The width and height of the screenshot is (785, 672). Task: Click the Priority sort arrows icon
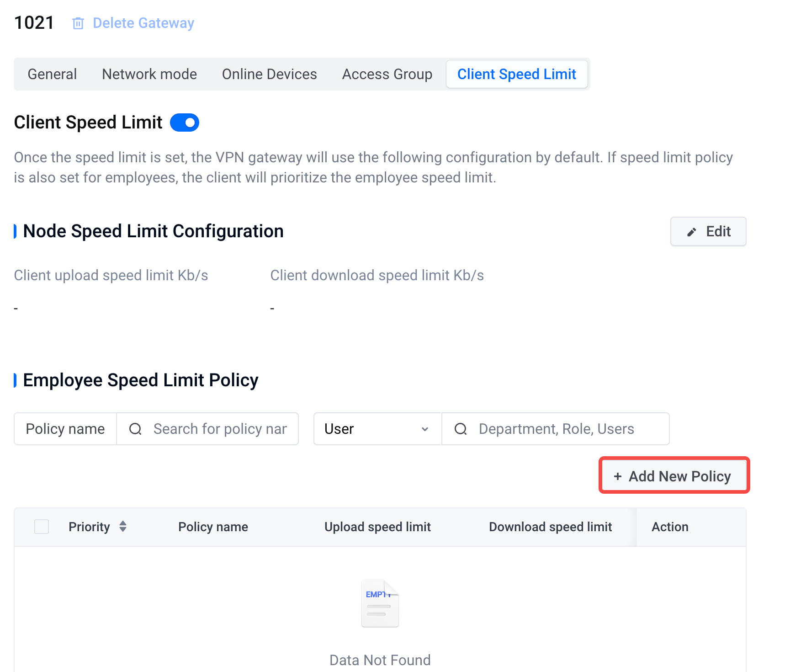[122, 527]
